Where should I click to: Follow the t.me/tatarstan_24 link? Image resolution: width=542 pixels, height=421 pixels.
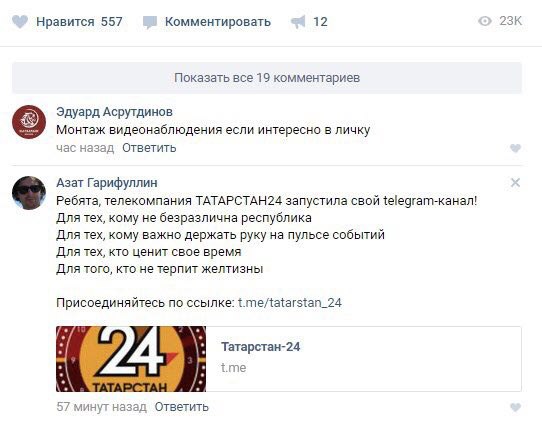(x=290, y=303)
